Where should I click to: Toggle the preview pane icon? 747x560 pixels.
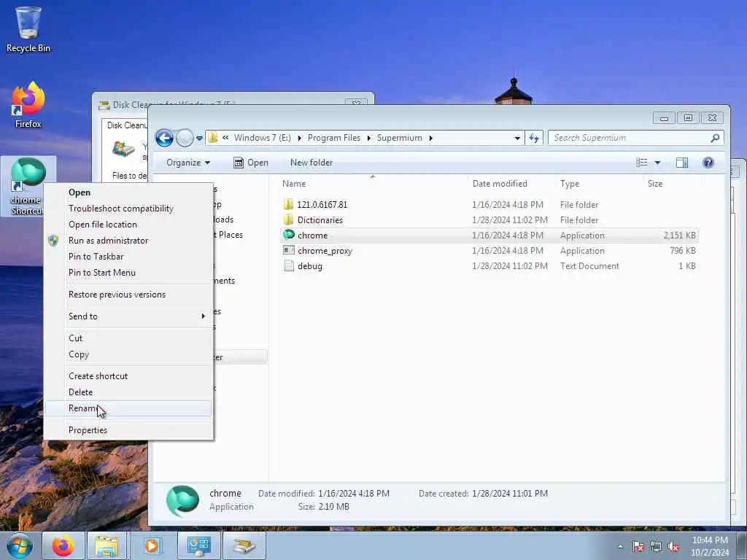(682, 163)
